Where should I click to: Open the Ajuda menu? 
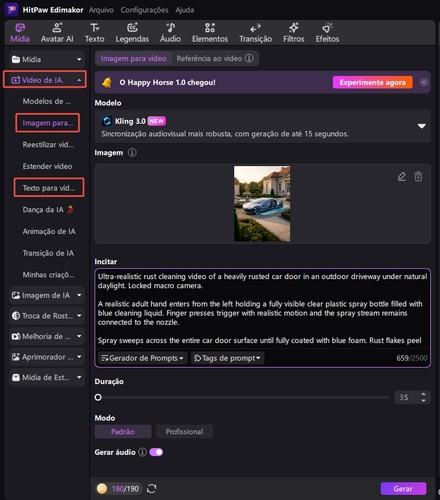(185, 10)
